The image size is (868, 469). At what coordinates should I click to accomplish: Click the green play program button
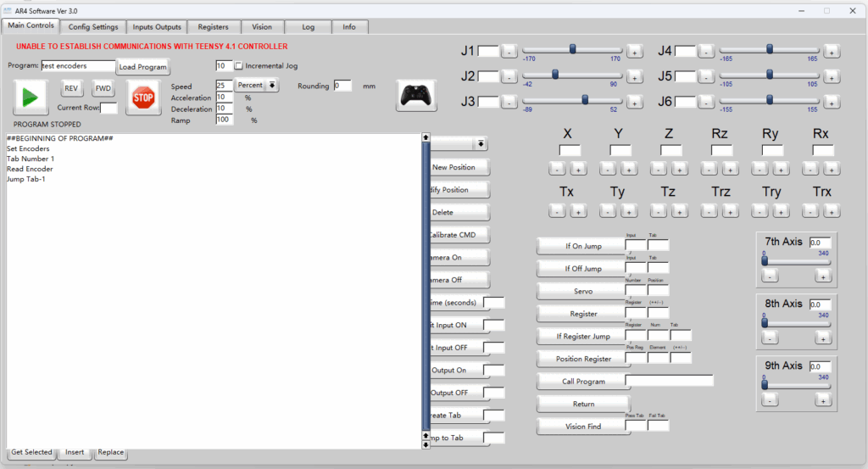tap(31, 98)
